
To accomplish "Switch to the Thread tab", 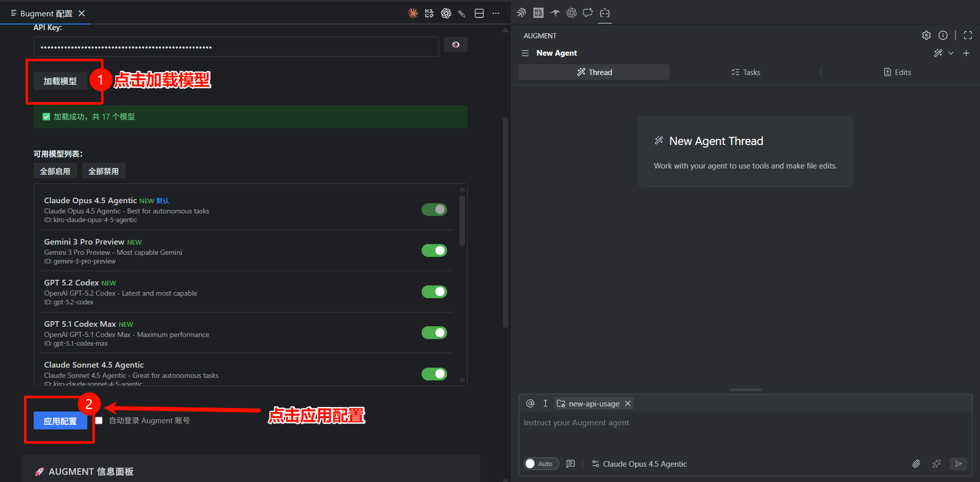I will 594,72.
